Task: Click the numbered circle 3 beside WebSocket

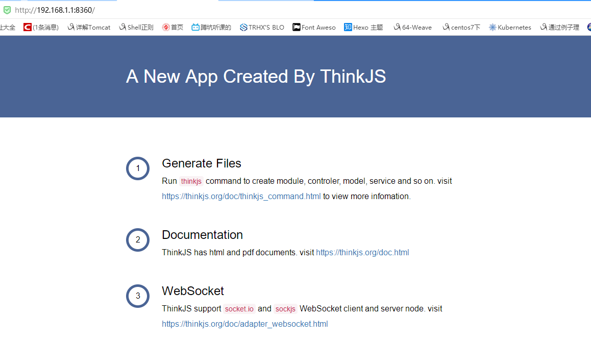Action: click(138, 296)
